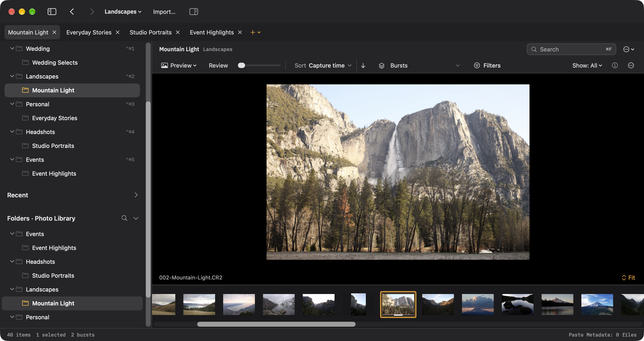
Task: Click the Search field
Action: click(x=571, y=49)
